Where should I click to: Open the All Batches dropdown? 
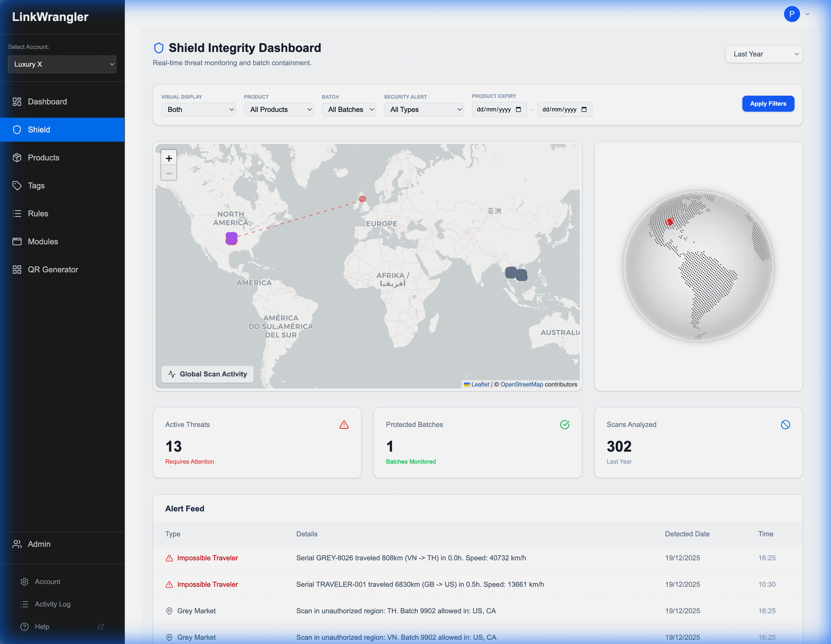click(349, 110)
